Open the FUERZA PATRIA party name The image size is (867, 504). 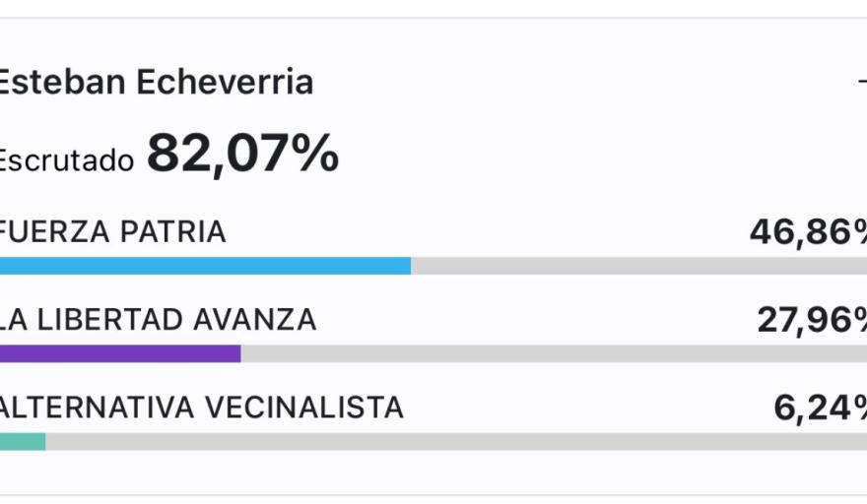(113, 232)
